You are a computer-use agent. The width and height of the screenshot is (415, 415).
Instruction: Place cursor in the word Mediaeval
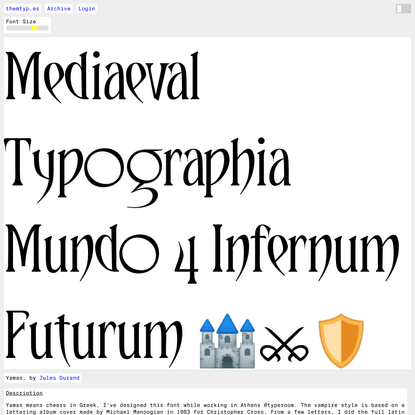click(103, 77)
